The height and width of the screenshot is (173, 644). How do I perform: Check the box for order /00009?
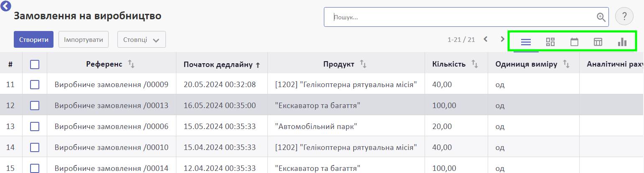tap(35, 85)
